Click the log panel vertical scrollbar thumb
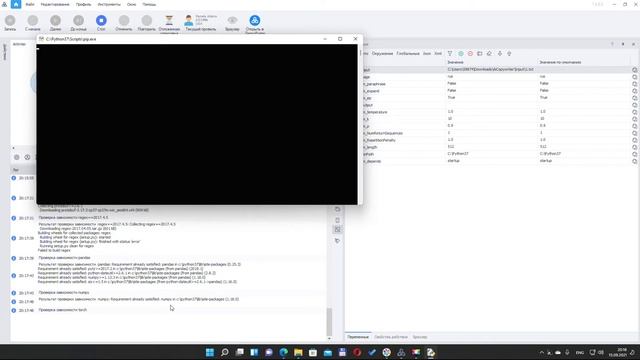Image resolution: width=640 pixels, height=360 pixels. 329,322
